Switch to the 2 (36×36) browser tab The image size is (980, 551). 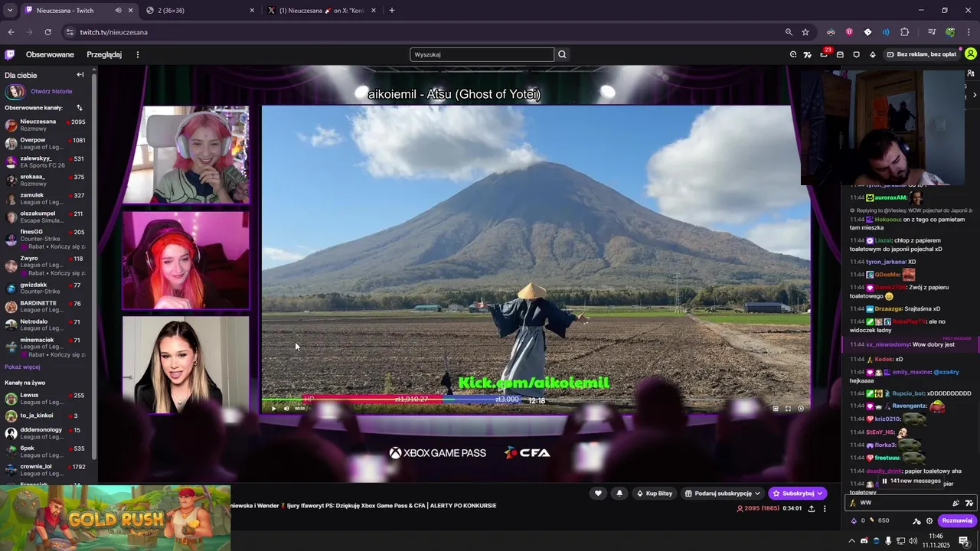click(199, 11)
